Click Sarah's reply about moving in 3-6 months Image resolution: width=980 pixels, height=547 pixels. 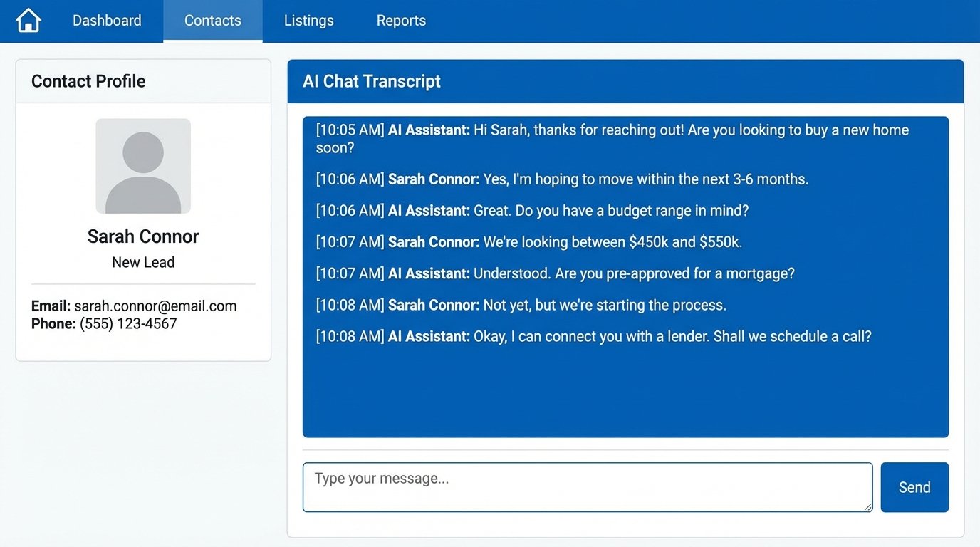tap(562, 179)
